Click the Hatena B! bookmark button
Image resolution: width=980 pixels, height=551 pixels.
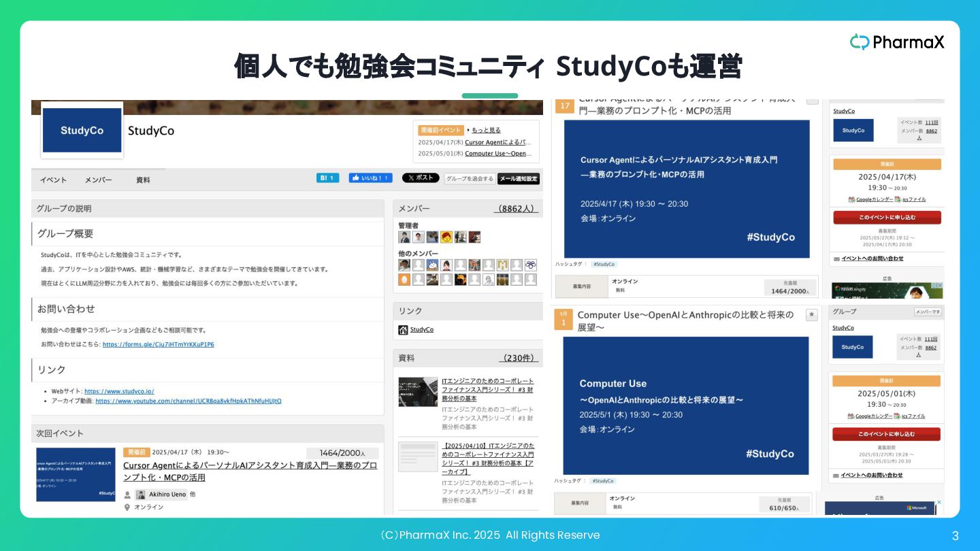point(327,178)
